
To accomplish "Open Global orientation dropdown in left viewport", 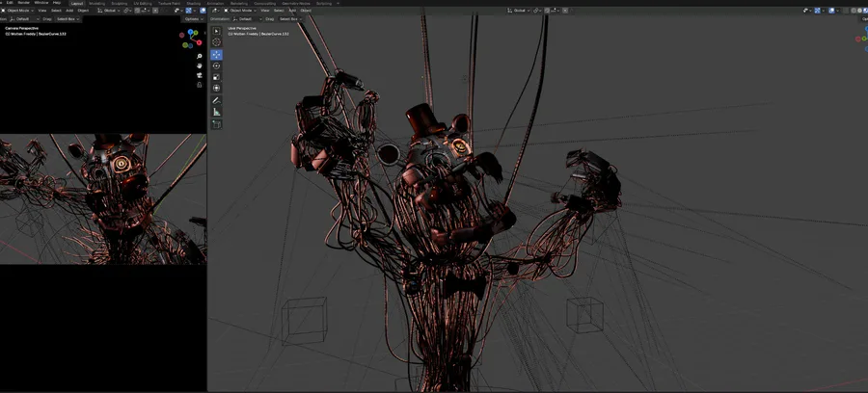I will tap(108, 11).
